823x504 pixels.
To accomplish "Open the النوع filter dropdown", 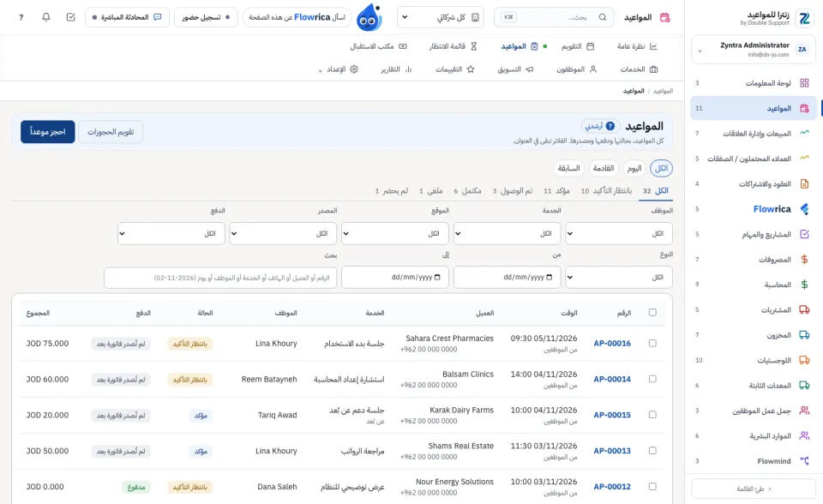I will coord(619,277).
